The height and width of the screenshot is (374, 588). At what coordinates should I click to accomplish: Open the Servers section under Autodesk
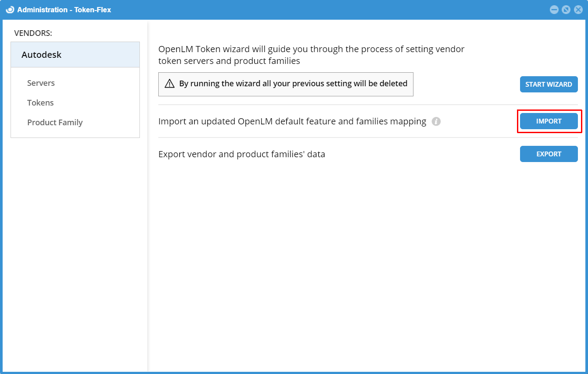point(41,83)
